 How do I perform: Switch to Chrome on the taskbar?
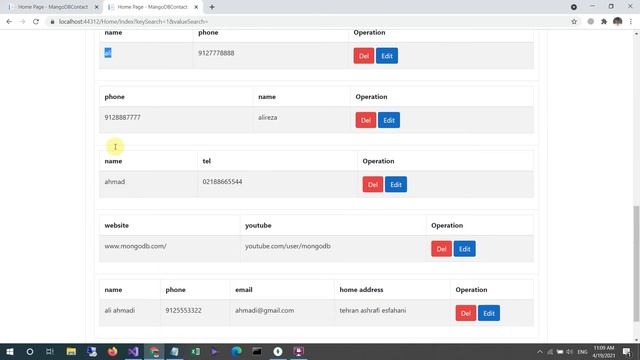[x=154, y=351]
